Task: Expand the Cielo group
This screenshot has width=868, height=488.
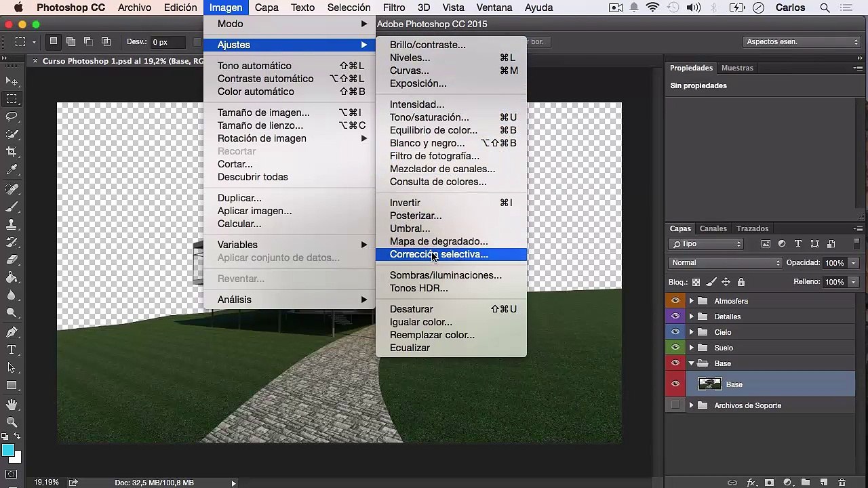Action: pos(692,332)
